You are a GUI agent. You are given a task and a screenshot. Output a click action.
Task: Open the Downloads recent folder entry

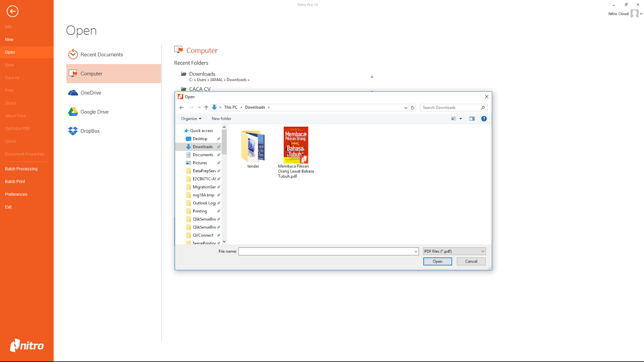click(216, 76)
